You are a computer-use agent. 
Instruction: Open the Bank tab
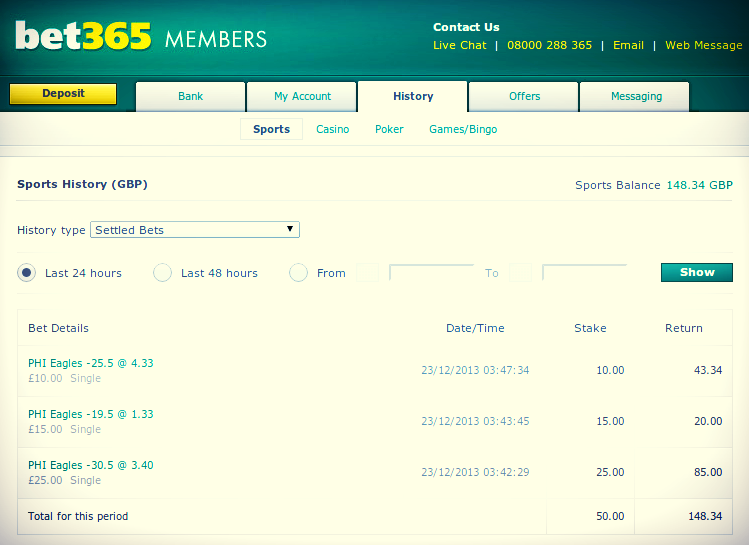tap(191, 96)
